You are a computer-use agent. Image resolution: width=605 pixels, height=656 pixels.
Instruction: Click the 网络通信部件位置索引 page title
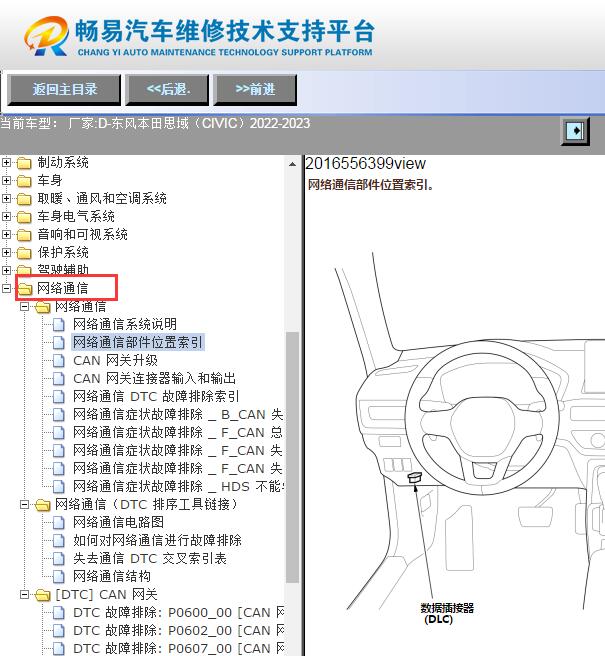pyautogui.click(x=370, y=184)
